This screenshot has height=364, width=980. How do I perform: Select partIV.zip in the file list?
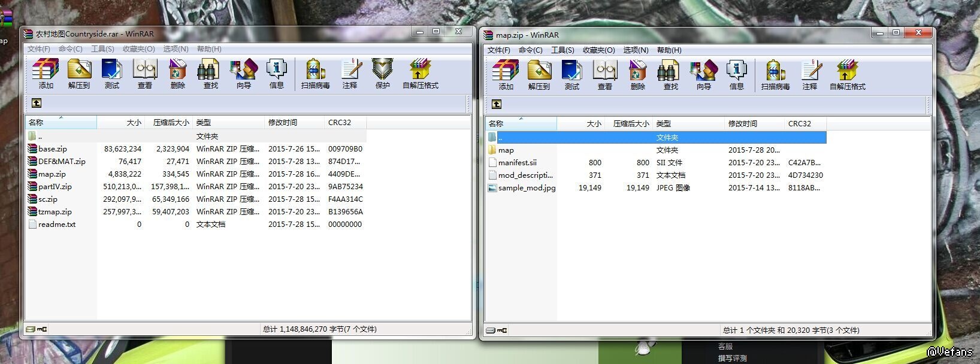(x=55, y=187)
